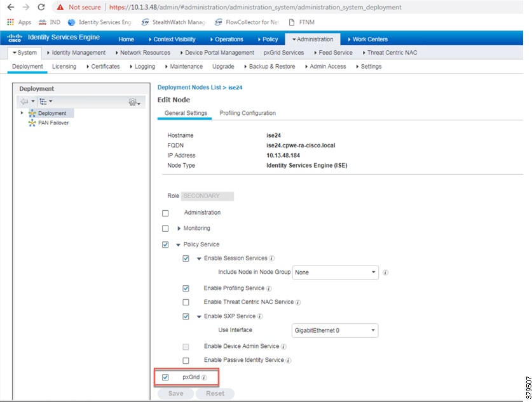Uncheck Enable Session Services checkbox
Viewport: 532px width, 402px height.
[x=186, y=258]
